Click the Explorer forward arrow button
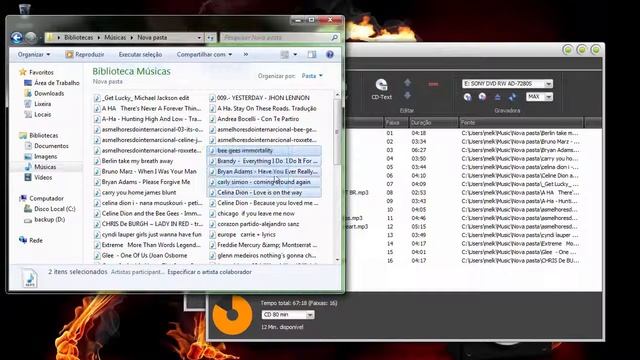Screen dimensions: 640x360 (x=31, y=38)
